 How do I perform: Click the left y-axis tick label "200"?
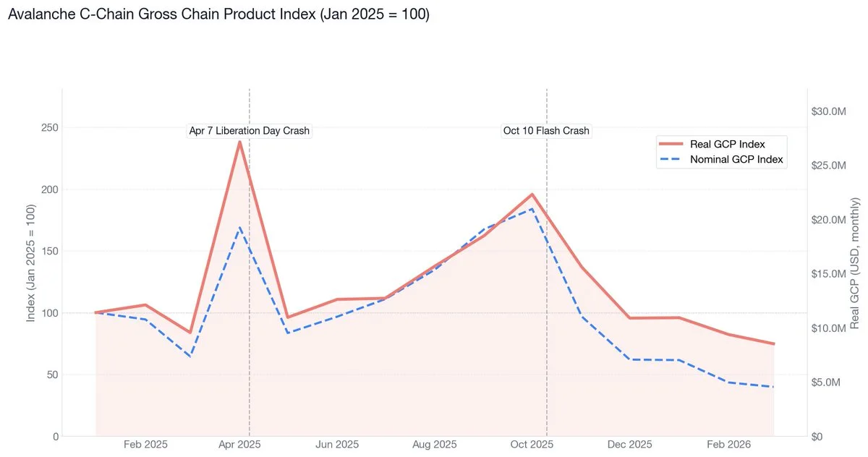[x=50, y=189]
